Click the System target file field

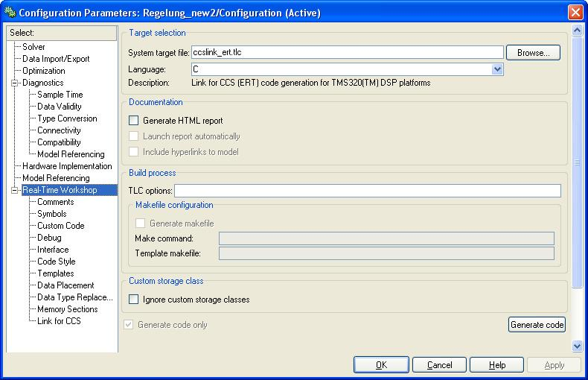pyautogui.click(x=347, y=52)
